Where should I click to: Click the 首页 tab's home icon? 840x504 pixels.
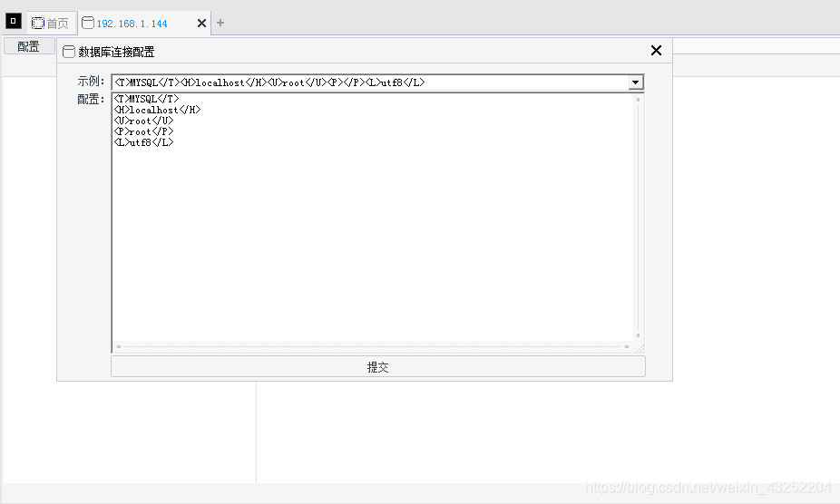pos(37,23)
